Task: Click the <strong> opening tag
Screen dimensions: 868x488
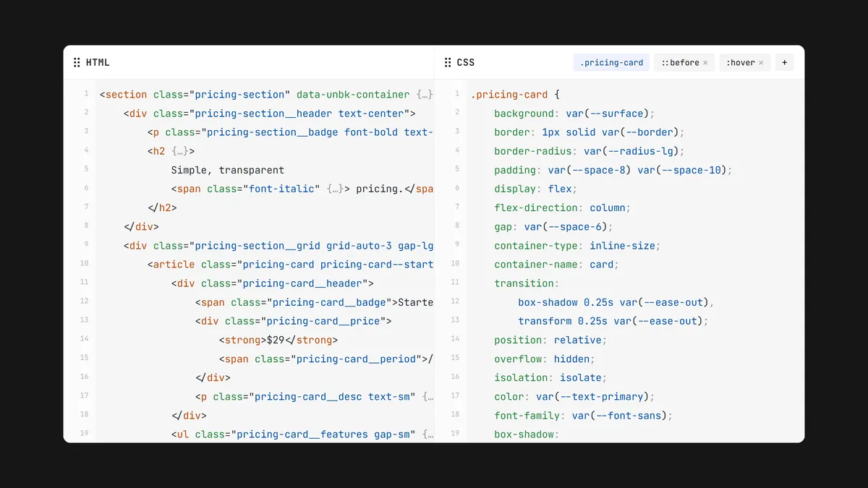Action: click(x=243, y=340)
